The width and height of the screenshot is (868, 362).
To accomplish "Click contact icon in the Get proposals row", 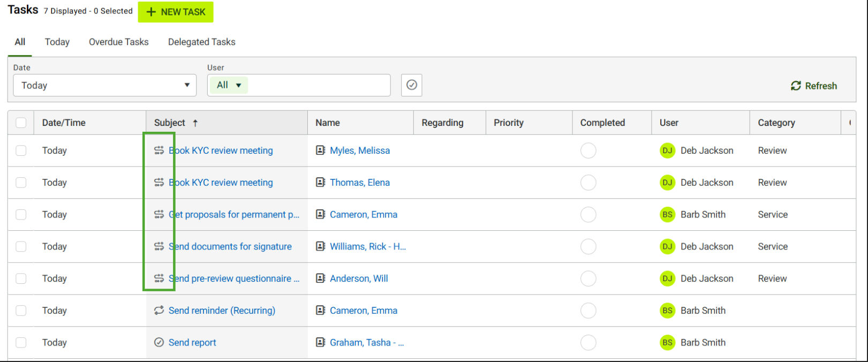I will pos(320,214).
